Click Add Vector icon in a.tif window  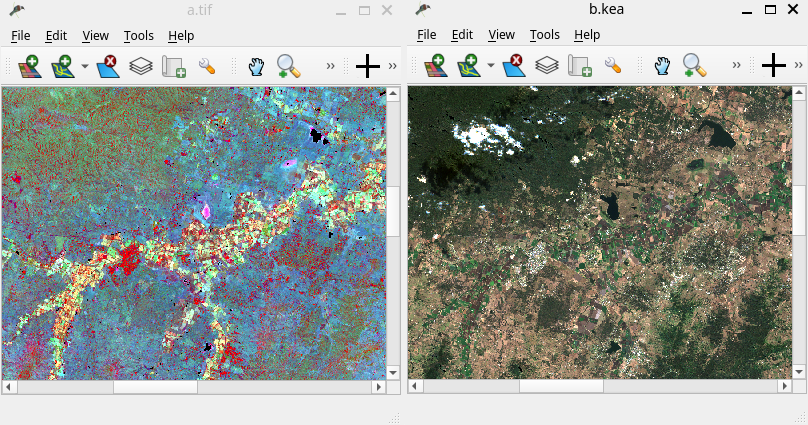63,66
